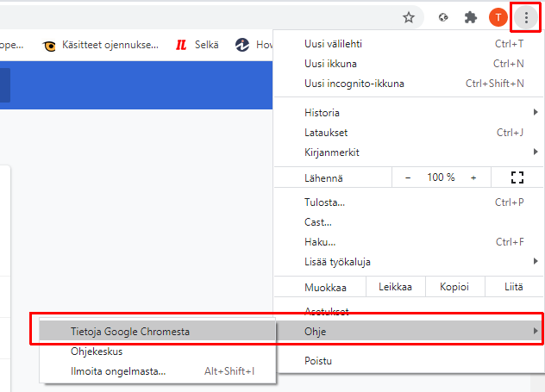This screenshot has width=545, height=392.
Task: Open the Extensions puzzle piece icon
Action: click(x=470, y=16)
